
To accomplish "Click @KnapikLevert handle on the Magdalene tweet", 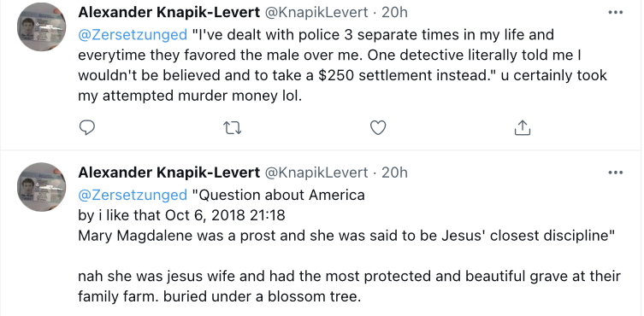I will point(316,173).
